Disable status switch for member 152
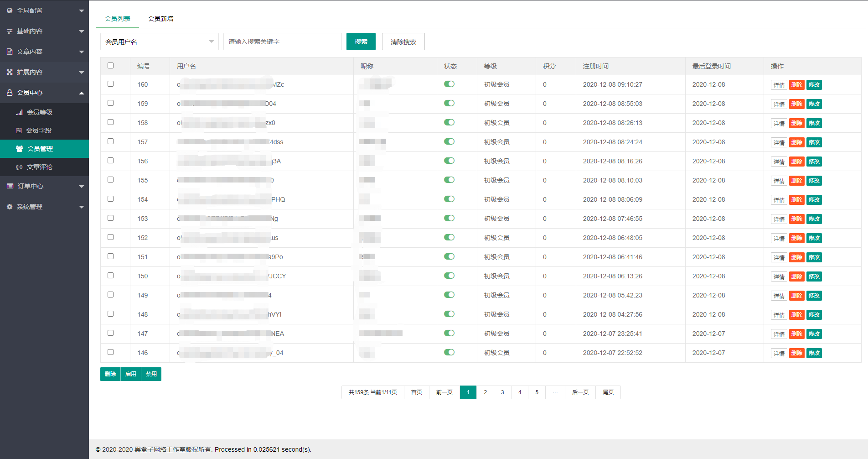Screen dimensions: 868x459 449,237
